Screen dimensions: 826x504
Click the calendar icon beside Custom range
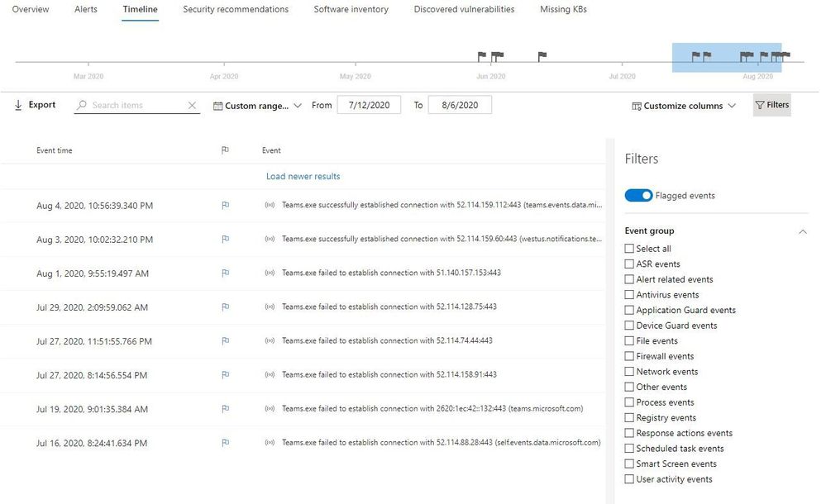(x=217, y=106)
